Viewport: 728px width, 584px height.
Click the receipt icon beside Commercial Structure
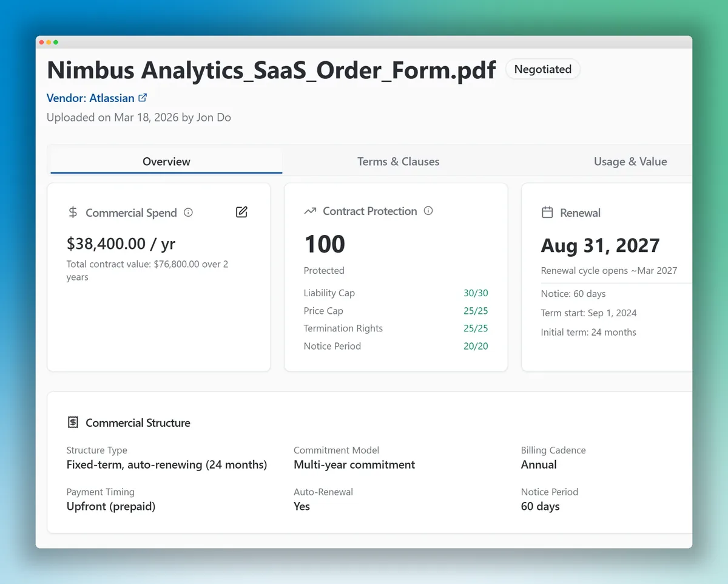73,423
